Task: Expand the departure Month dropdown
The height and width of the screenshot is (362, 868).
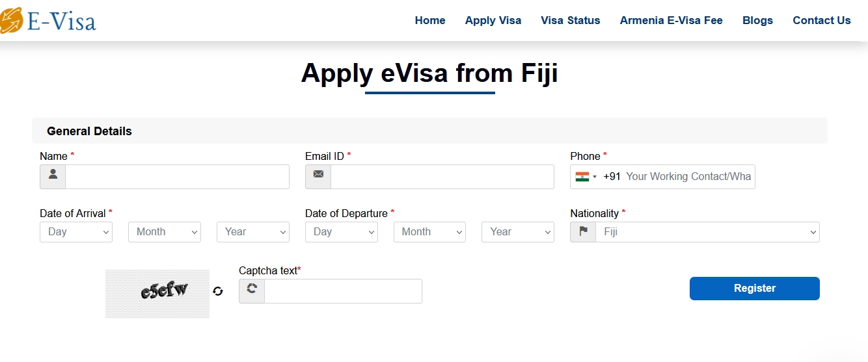Action: (x=429, y=232)
